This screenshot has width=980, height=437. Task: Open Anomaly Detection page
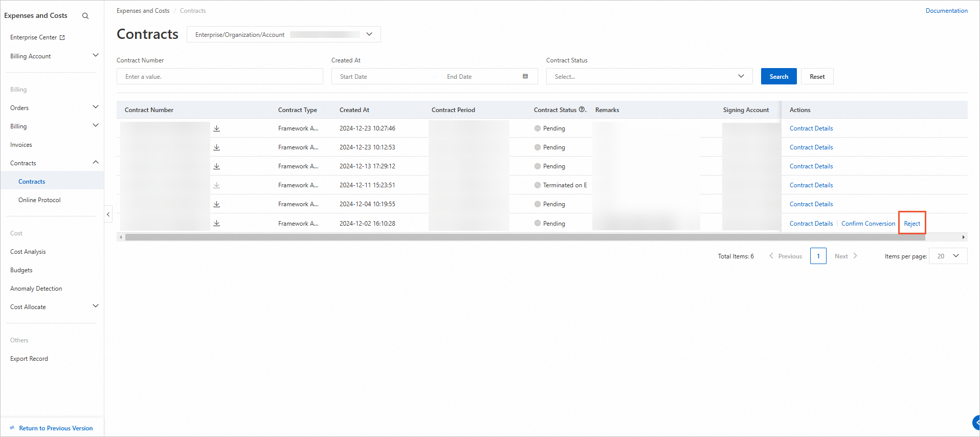36,289
